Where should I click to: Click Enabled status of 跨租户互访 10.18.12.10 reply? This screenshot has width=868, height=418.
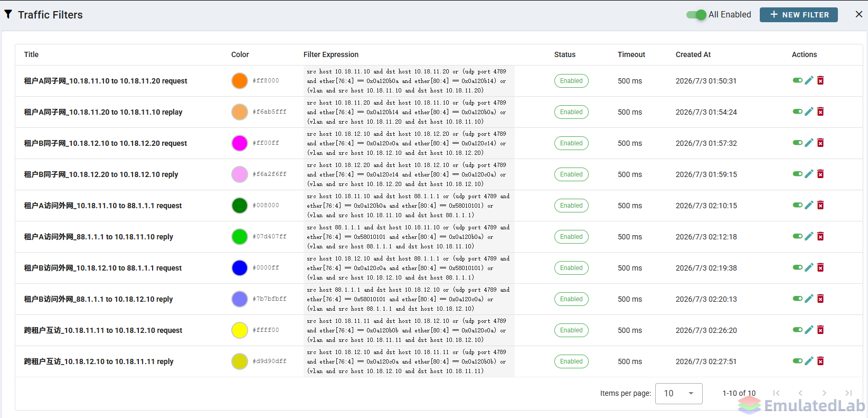[x=571, y=361]
